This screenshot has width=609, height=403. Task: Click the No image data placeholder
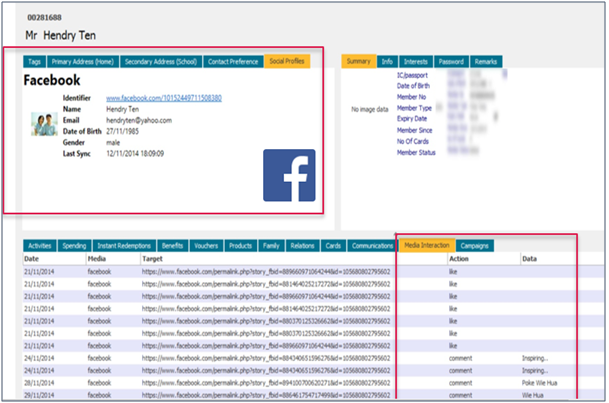(370, 109)
